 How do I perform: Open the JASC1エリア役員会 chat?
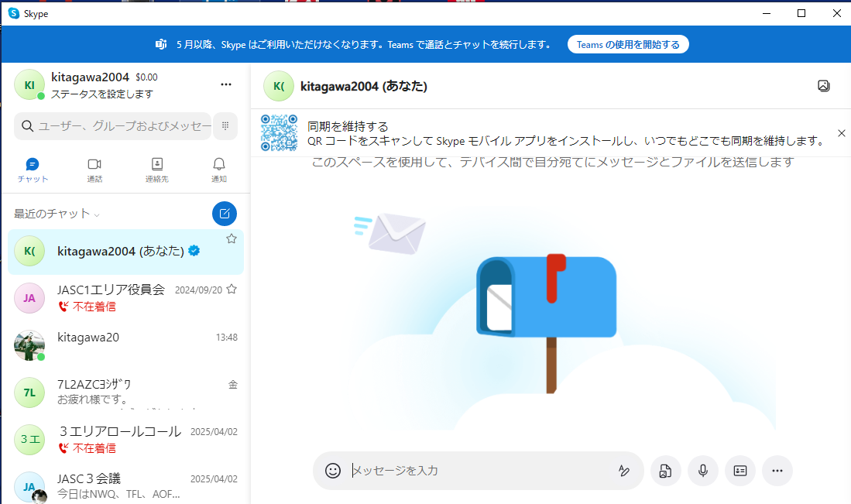coord(125,298)
